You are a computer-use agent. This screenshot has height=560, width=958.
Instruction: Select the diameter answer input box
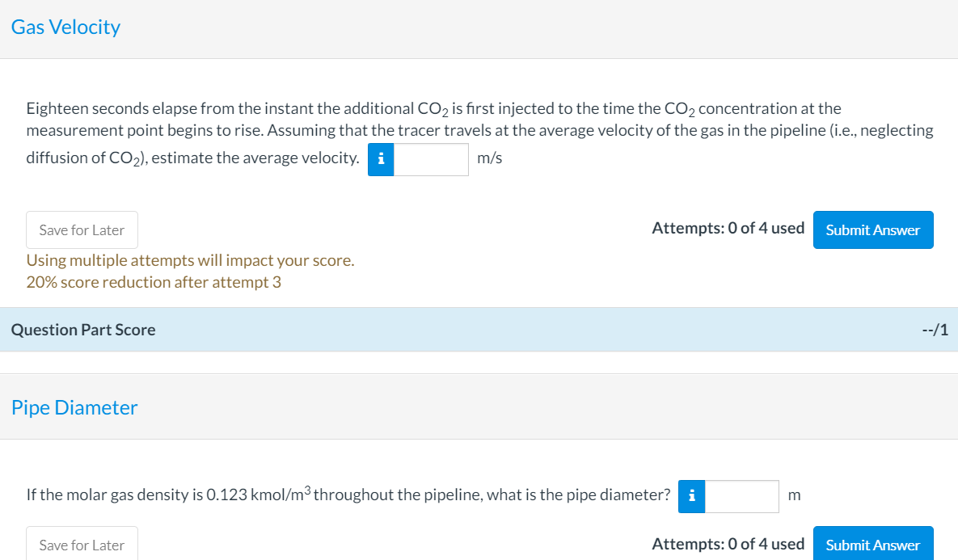(741, 496)
